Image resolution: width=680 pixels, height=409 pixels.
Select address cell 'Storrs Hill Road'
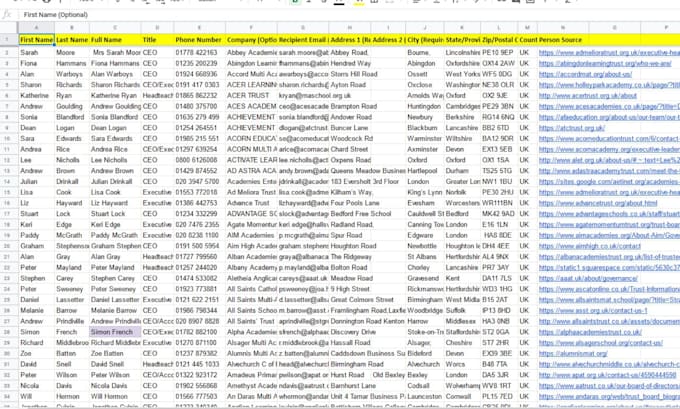click(350, 74)
